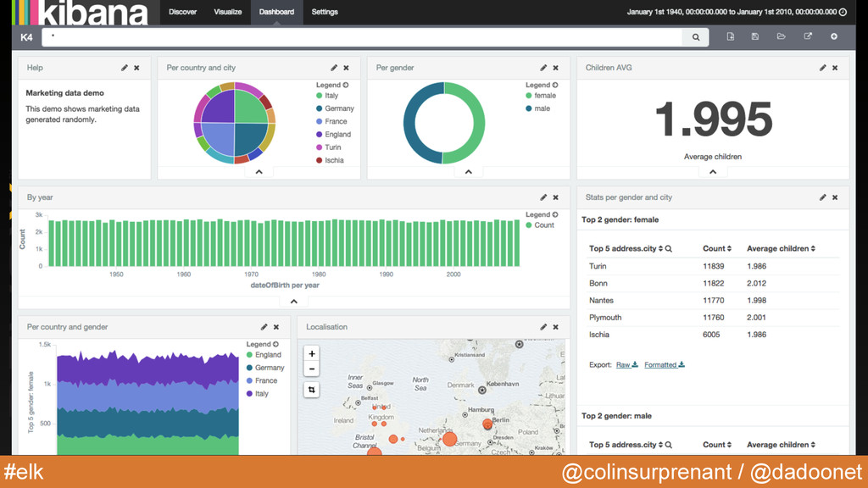Click the Germany legend entry in pie panel
The image size is (868, 488).
(335, 108)
